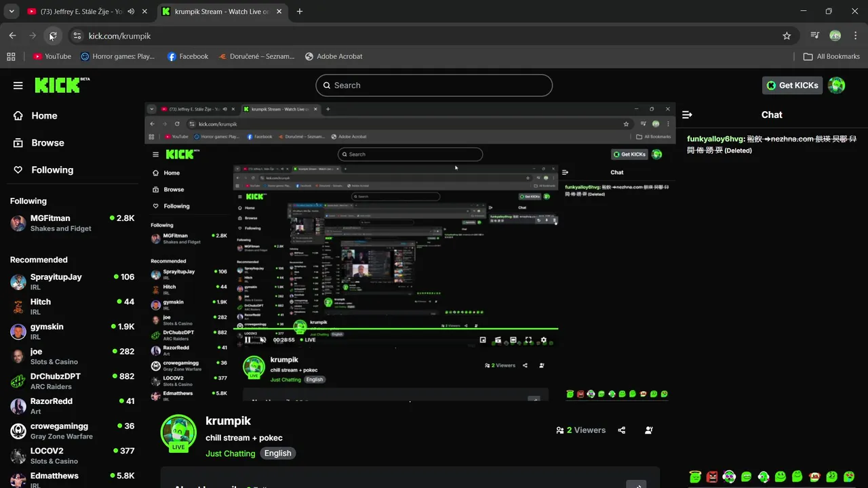Click the 'Recommended' sidebar heading
The height and width of the screenshot is (488, 868).
[39, 260]
